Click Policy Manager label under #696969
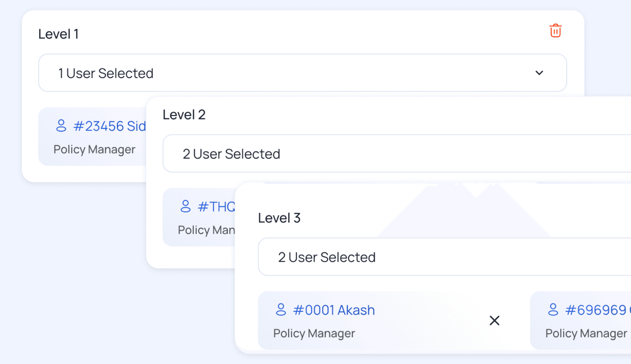Image resolution: width=631 pixels, height=364 pixels. tap(586, 333)
